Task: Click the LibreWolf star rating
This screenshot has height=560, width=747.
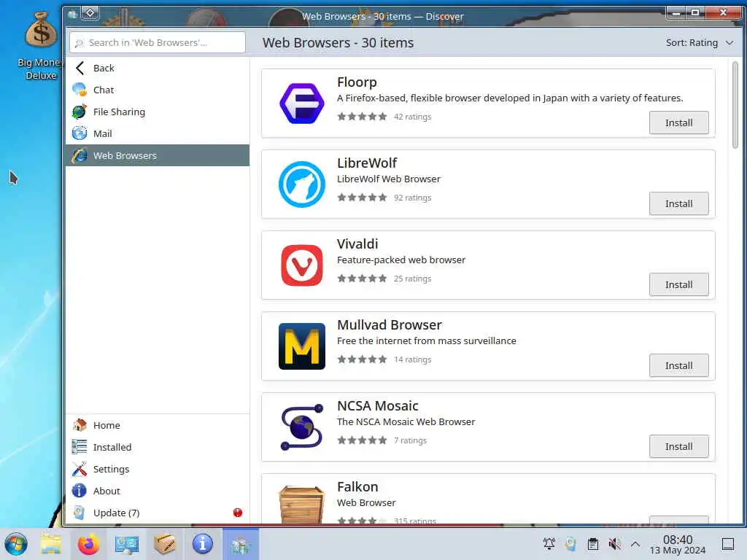Action: click(x=362, y=198)
